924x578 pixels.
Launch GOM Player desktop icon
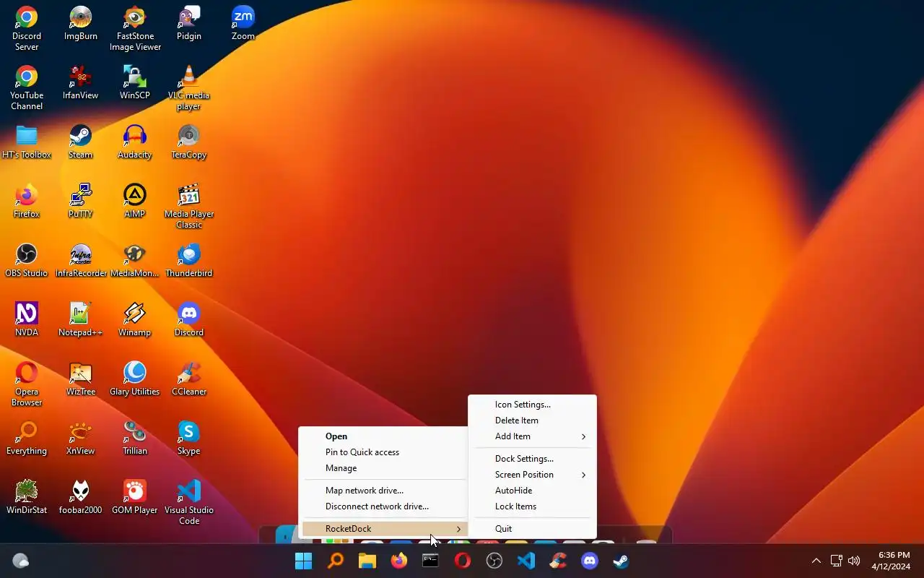[x=135, y=497]
